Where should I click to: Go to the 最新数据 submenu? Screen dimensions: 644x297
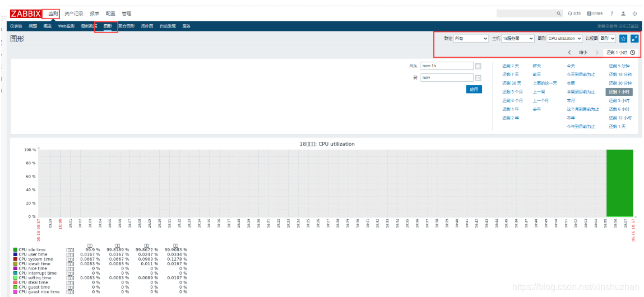tap(89, 26)
